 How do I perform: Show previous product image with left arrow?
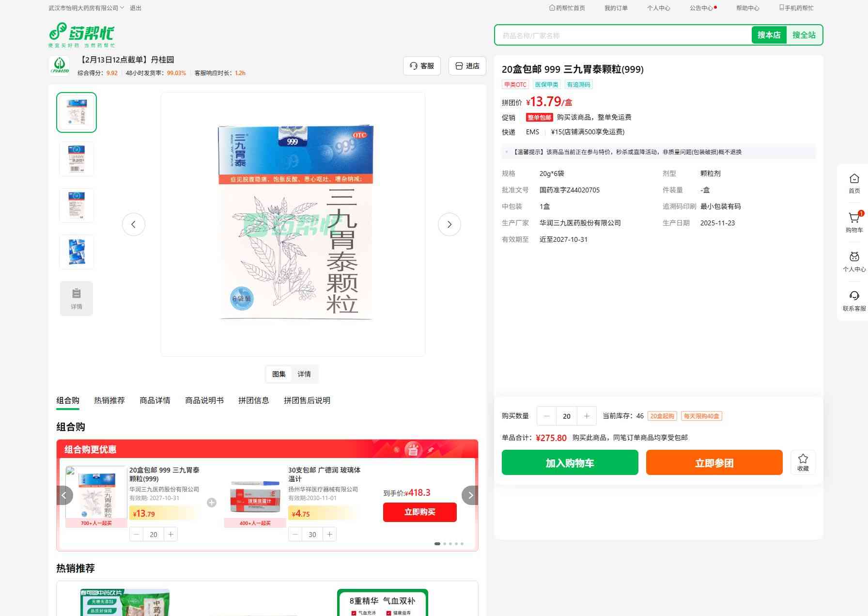coord(134,224)
